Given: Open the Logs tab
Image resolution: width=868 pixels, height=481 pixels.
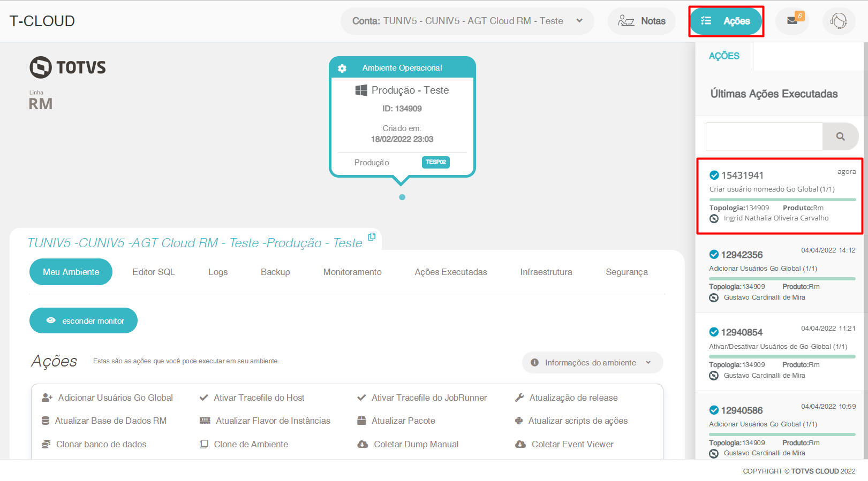Looking at the screenshot, I should (x=218, y=272).
